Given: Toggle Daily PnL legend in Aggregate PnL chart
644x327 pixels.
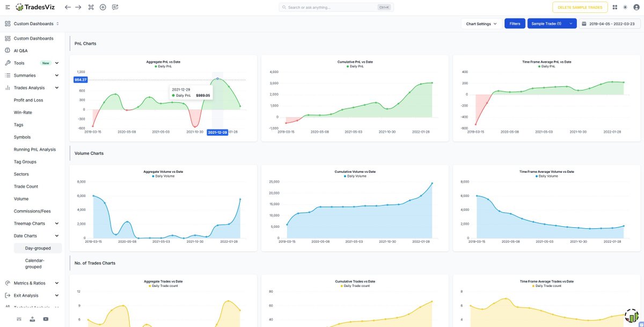Looking at the screenshot, I should (x=164, y=66).
